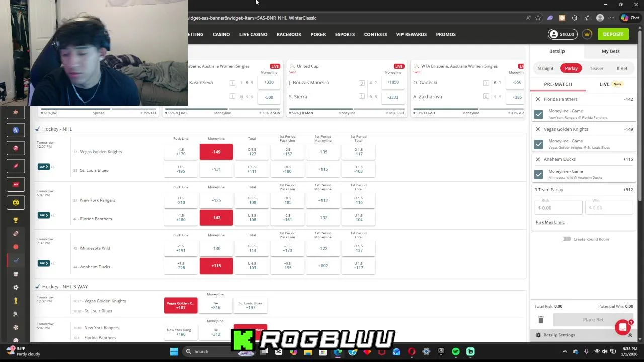The height and width of the screenshot is (362, 644).
Task: Uncheck Vegas Golden Knights moneyline checkbox
Action: point(539,144)
